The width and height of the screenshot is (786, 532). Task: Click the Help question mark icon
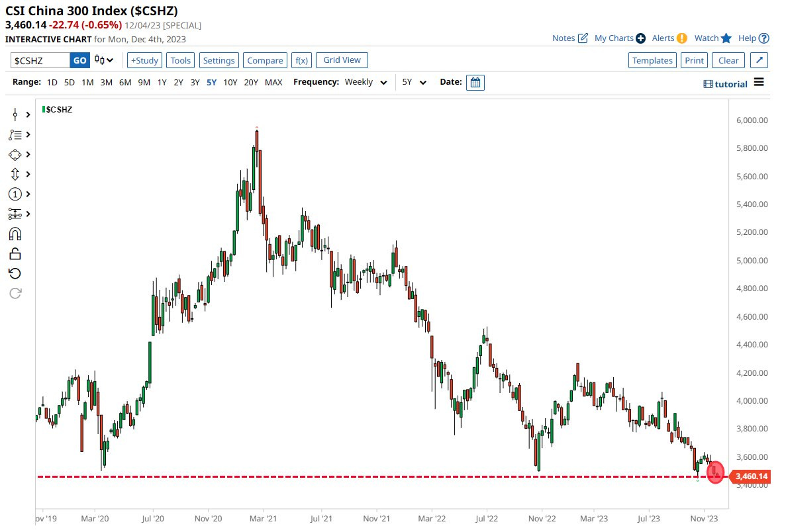click(x=764, y=38)
